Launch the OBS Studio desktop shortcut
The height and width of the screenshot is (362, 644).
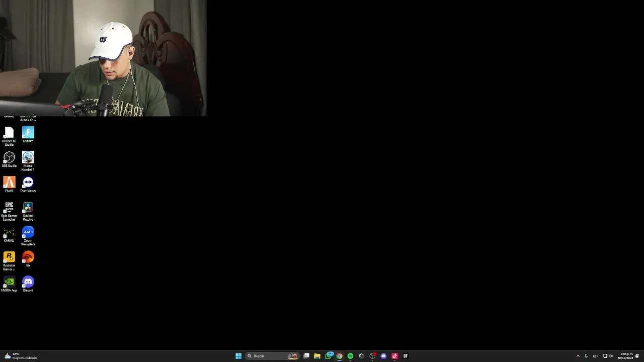pos(9,159)
